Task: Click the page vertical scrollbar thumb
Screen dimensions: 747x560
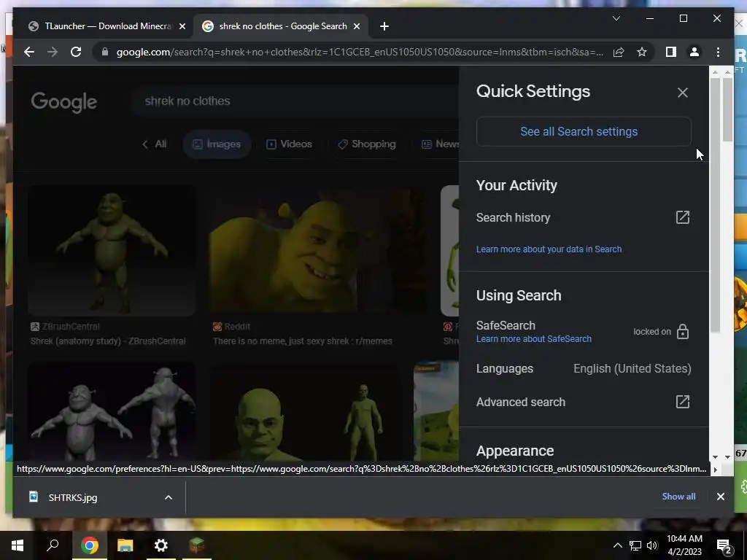Action: click(x=727, y=109)
